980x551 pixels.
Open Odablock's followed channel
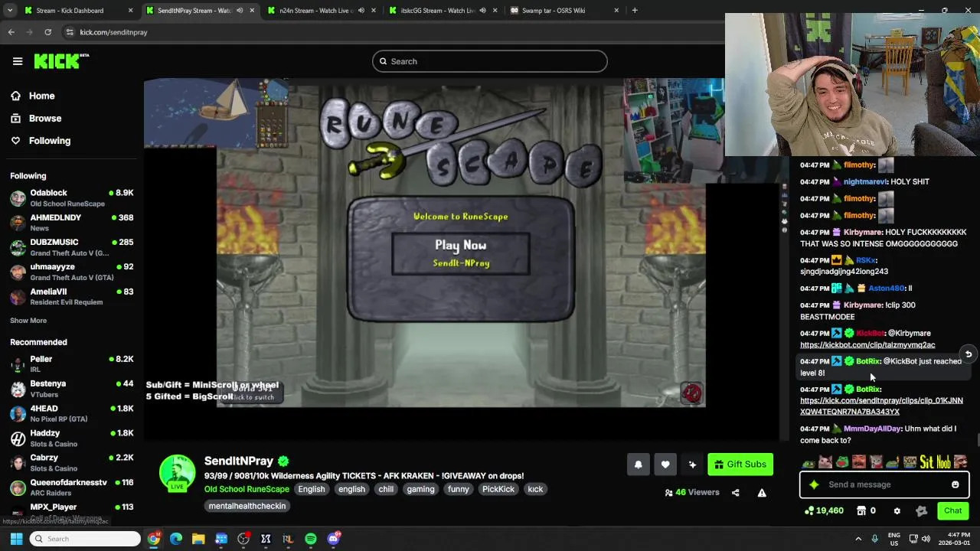click(x=71, y=198)
